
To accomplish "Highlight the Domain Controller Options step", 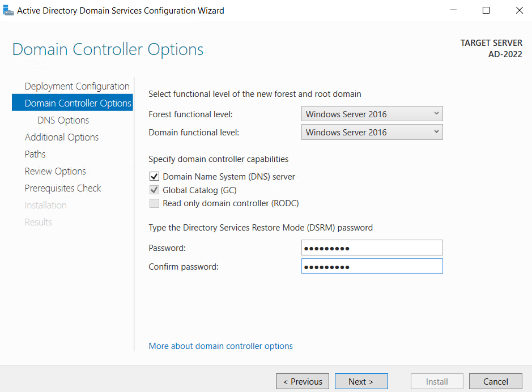I will [76, 103].
